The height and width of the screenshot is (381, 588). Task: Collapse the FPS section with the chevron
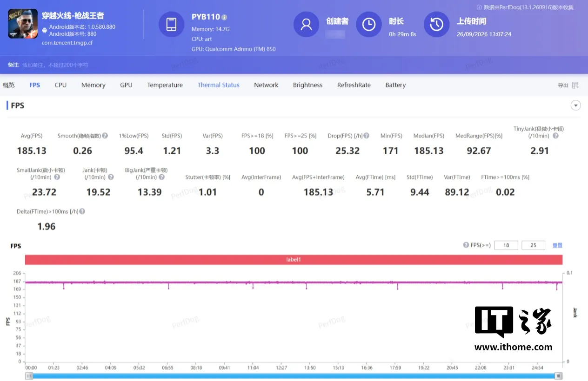[x=576, y=105]
